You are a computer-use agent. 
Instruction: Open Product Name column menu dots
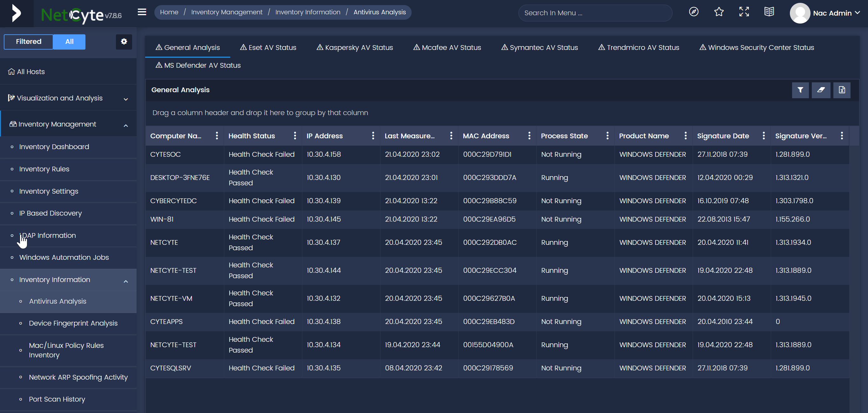pyautogui.click(x=686, y=136)
